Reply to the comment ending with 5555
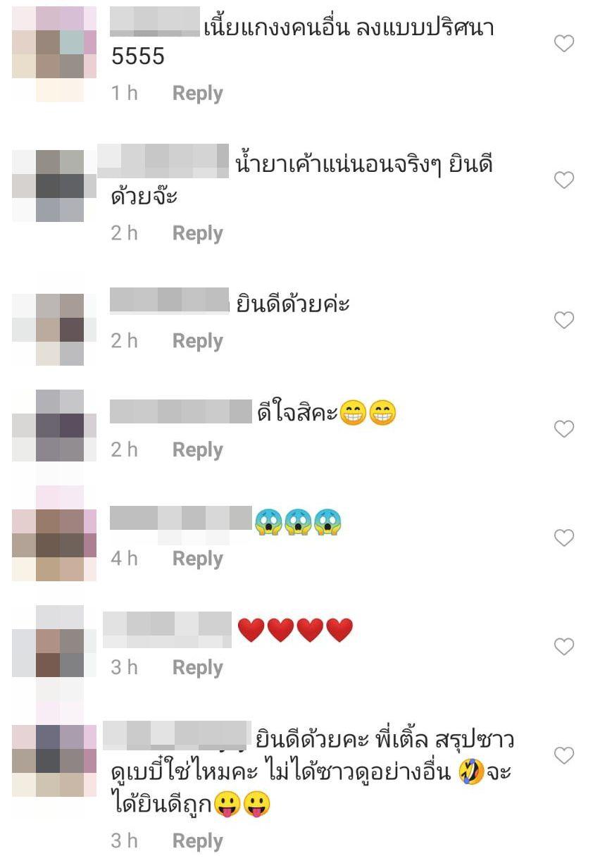Image resolution: width=612 pixels, height=868 pixels. click(198, 93)
